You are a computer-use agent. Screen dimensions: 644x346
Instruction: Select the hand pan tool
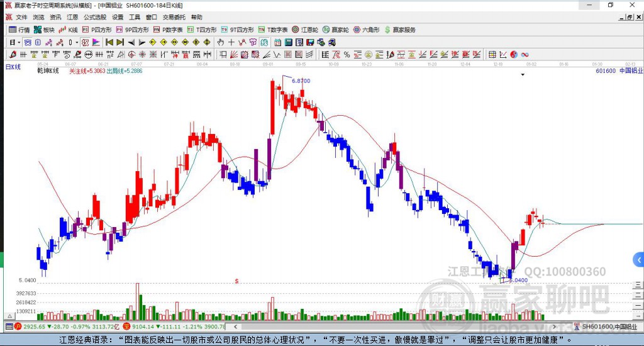click(221, 42)
